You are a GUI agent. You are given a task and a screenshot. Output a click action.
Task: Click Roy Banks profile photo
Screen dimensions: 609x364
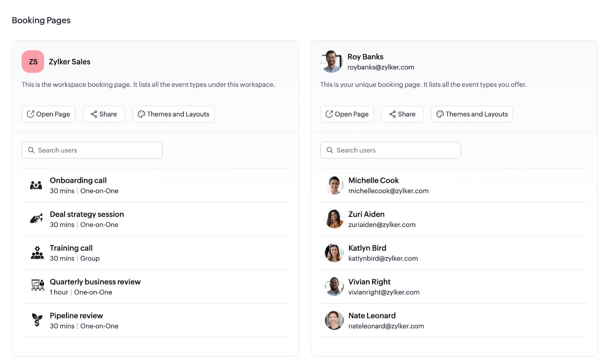[x=332, y=62]
